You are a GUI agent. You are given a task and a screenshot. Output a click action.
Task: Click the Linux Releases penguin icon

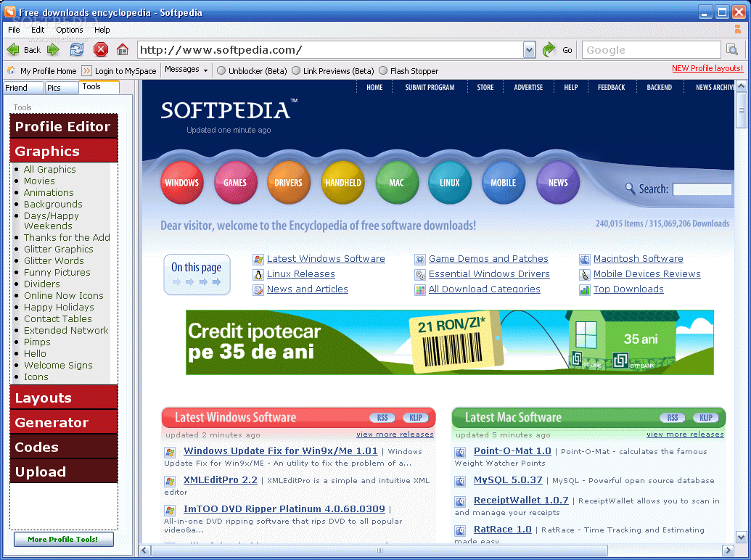pos(258,275)
